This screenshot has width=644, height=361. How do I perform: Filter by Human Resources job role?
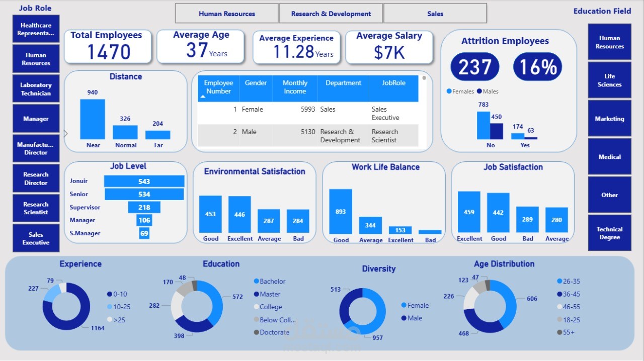(x=36, y=59)
